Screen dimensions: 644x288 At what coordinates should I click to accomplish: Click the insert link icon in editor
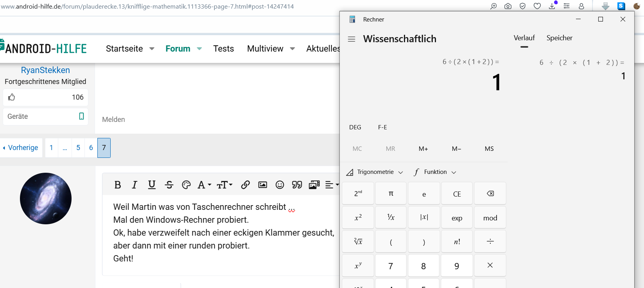coord(245,185)
